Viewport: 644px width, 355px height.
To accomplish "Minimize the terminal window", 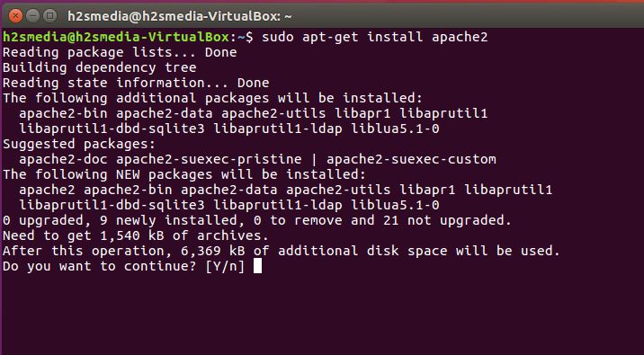I will pos(33,16).
